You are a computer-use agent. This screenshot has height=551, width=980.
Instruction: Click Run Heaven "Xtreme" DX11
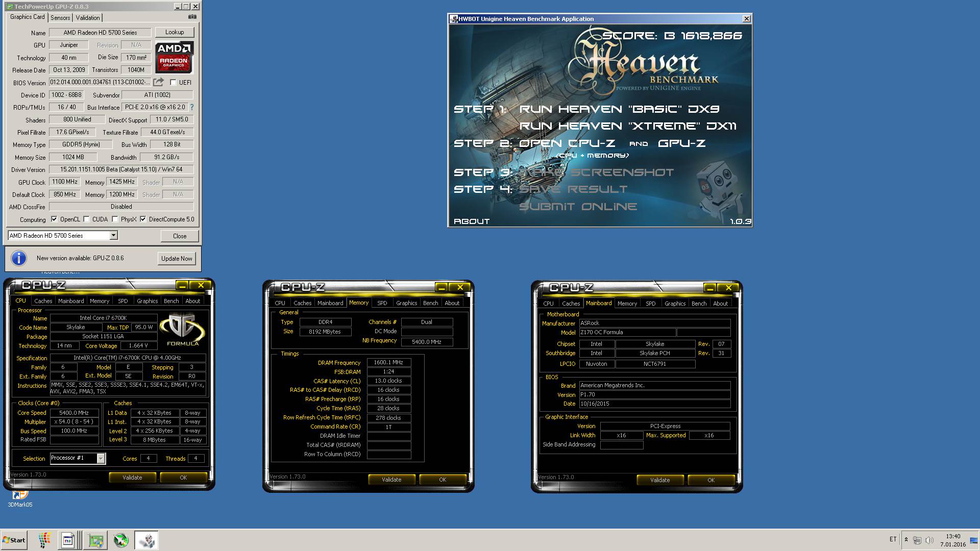(x=628, y=126)
